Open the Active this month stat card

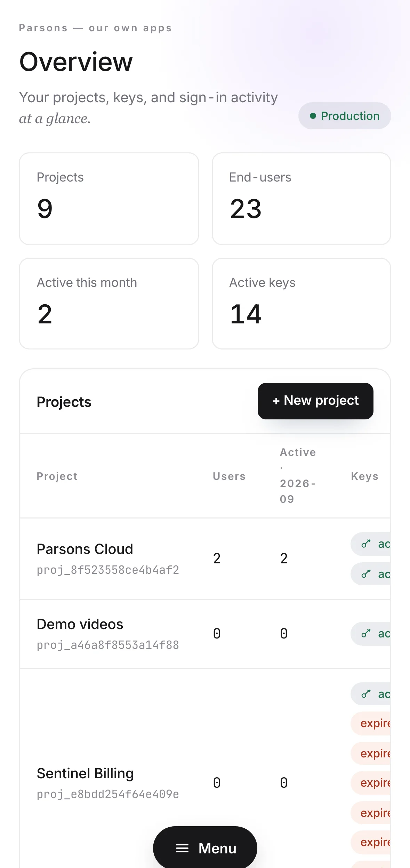pos(109,304)
